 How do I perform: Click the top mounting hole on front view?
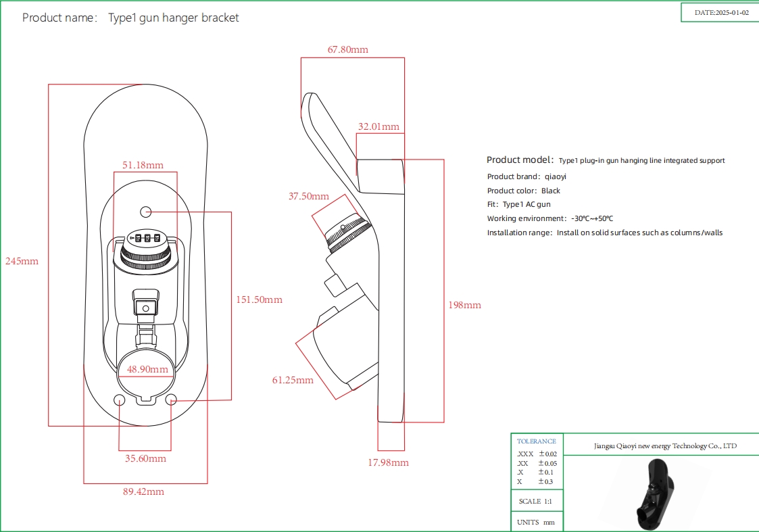tap(145, 212)
